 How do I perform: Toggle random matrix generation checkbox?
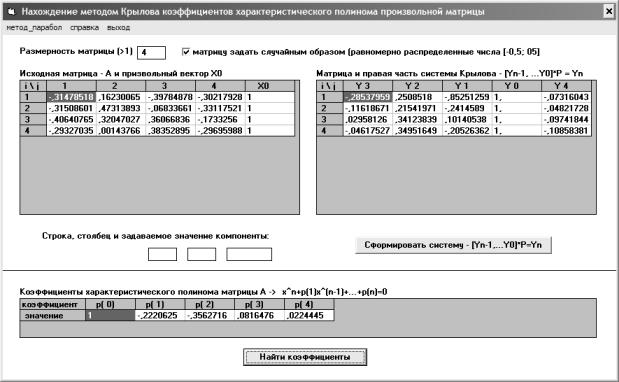click(186, 52)
